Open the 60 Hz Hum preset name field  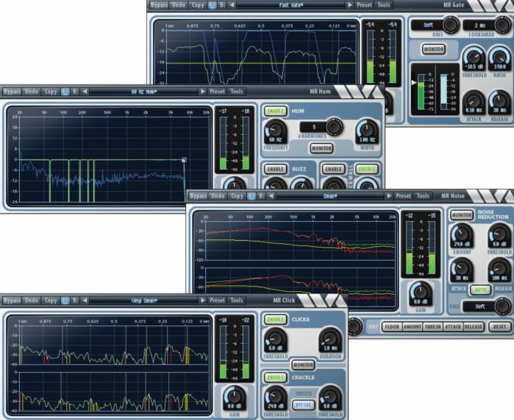(x=144, y=91)
